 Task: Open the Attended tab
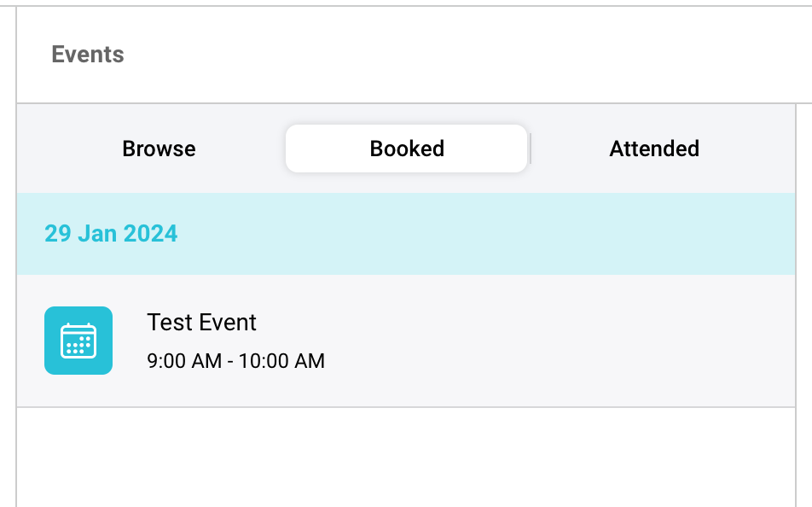click(654, 149)
